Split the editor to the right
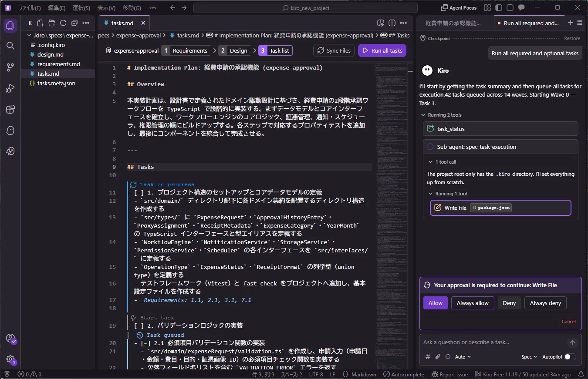This screenshot has height=379, width=588. coord(392,23)
